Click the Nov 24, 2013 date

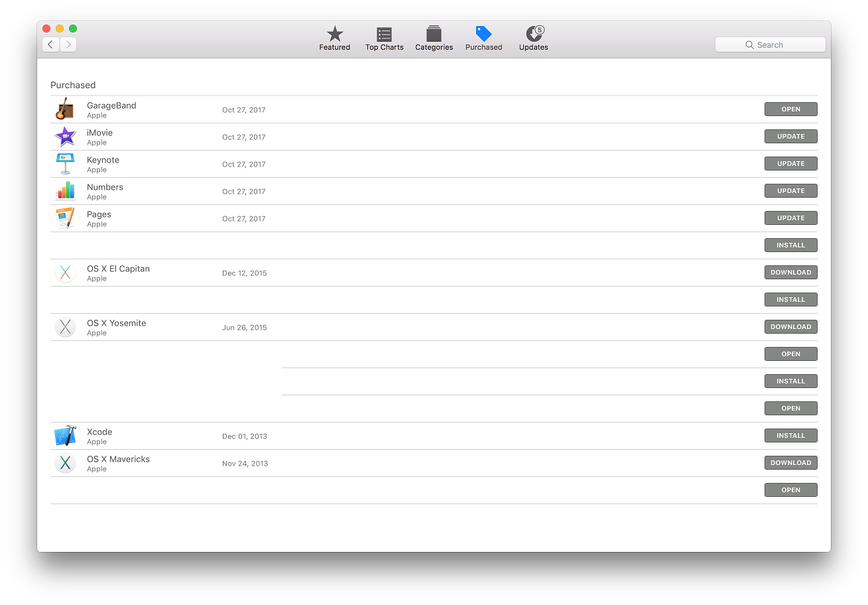click(245, 464)
